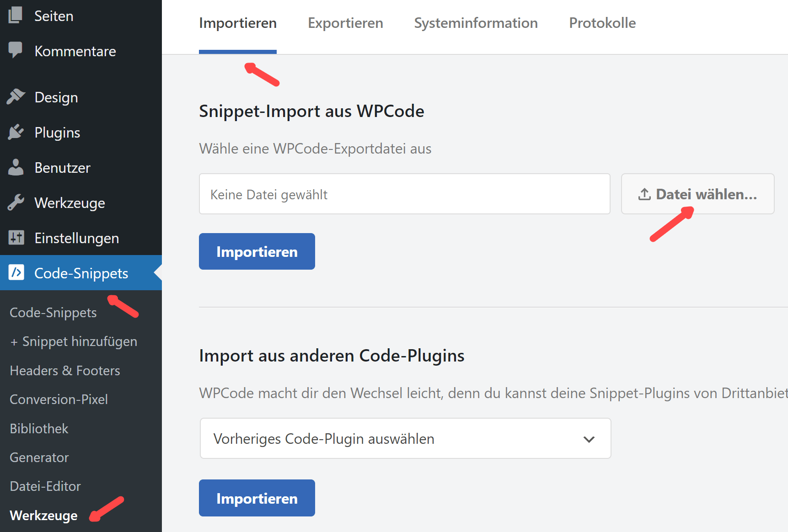Click the Seiten pages icon
This screenshot has height=532, width=788.
[x=16, y=15]
